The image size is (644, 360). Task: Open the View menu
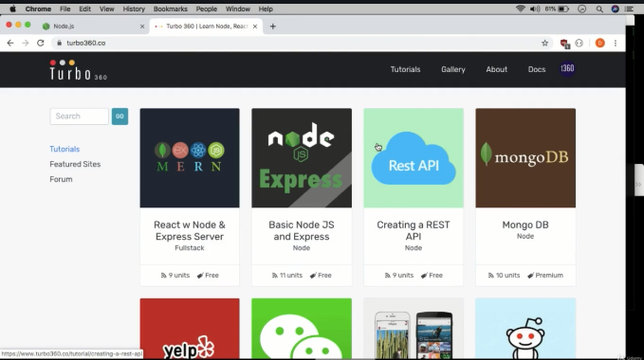tap(107, 9)
